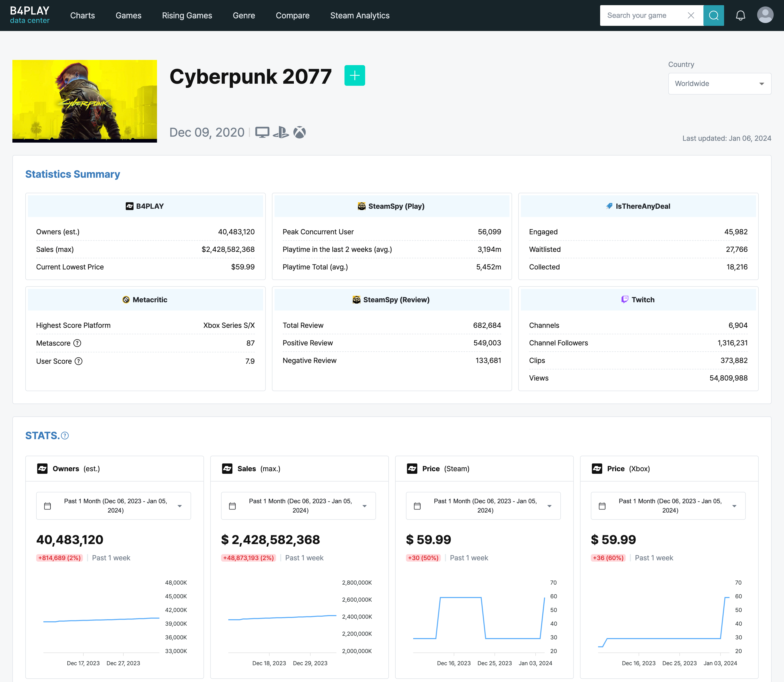Click the search magnifier button
The height and width of the screenshot is (682, 784).
click(x=714, y=15)
